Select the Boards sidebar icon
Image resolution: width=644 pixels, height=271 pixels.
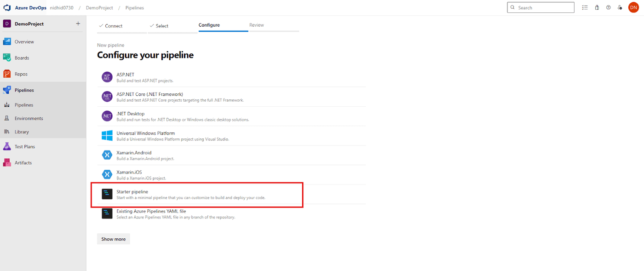[7, 58]
